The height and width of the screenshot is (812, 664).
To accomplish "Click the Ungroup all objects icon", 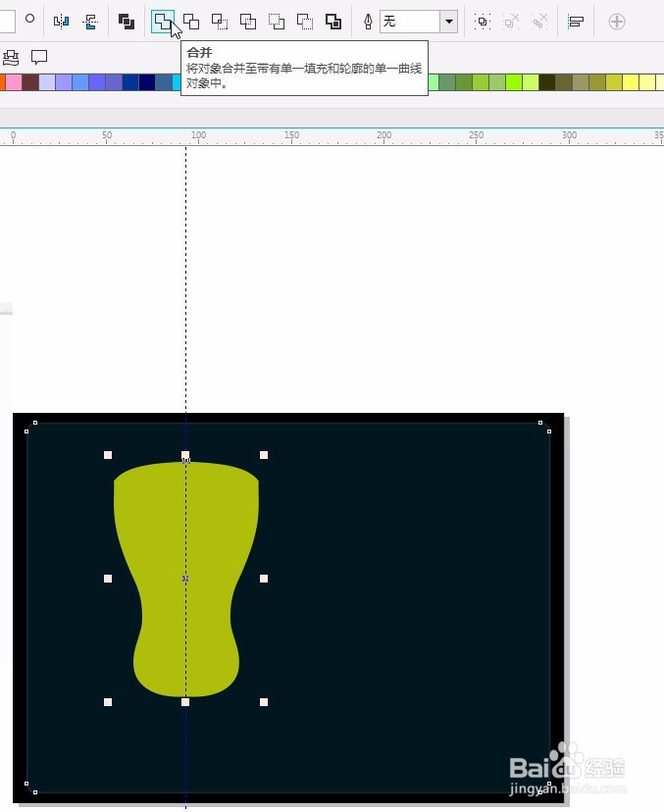I will tap(539, 22).
